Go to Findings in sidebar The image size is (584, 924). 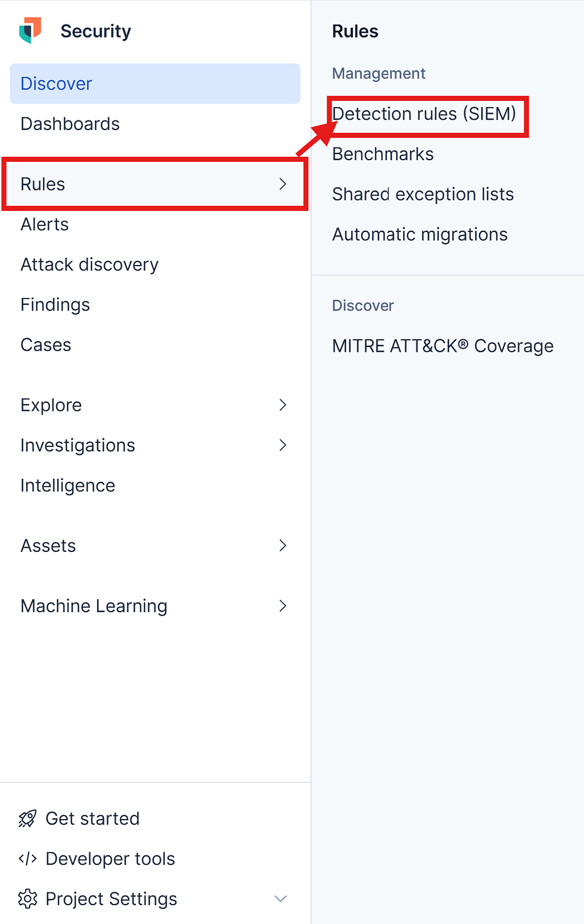click(x=55, y=305)
